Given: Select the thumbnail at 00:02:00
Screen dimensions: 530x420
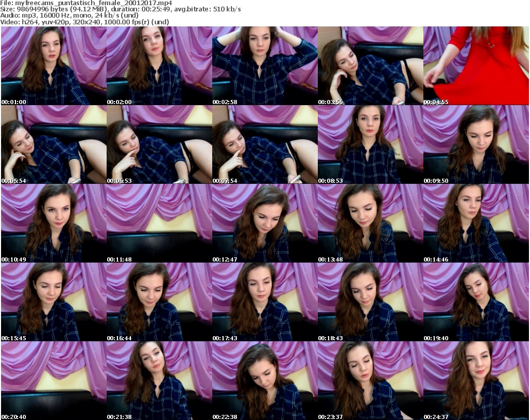Looking at the screenshot, I should 159,66.
